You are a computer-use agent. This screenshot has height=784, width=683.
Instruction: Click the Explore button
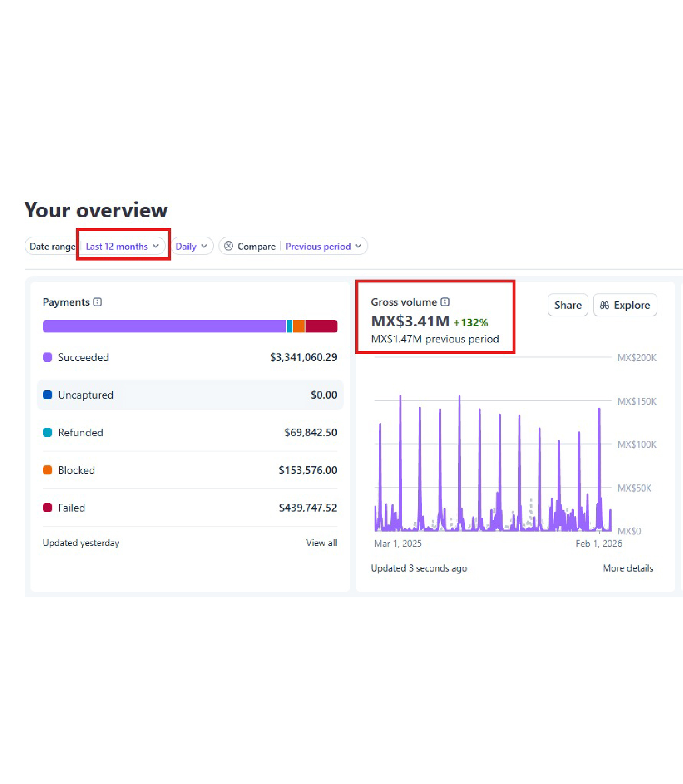pyautogui.click(x=625, y=305)
